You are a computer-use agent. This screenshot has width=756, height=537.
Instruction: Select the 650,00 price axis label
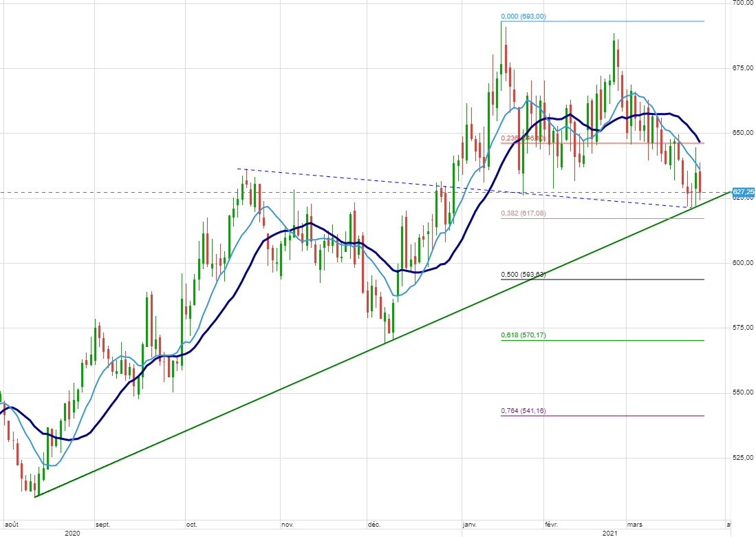743,132
